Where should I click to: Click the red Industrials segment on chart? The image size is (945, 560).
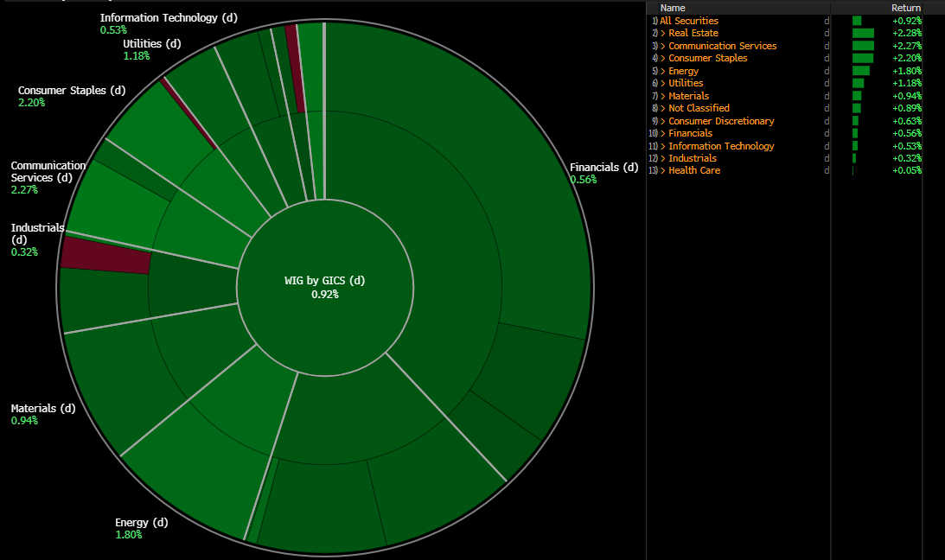pyautogui.click(x=105, y=256)
